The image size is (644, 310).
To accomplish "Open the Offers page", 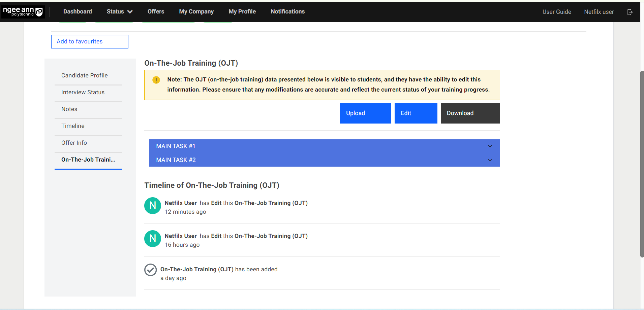I will pyautogui.click(x=156, y=12).
